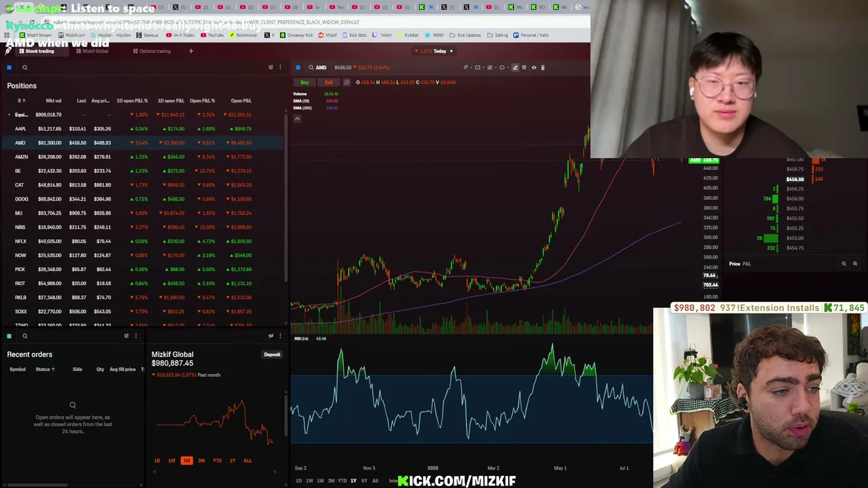Open the chart drawing tools dropdown

pyautogui.click(x=467, y=67)
